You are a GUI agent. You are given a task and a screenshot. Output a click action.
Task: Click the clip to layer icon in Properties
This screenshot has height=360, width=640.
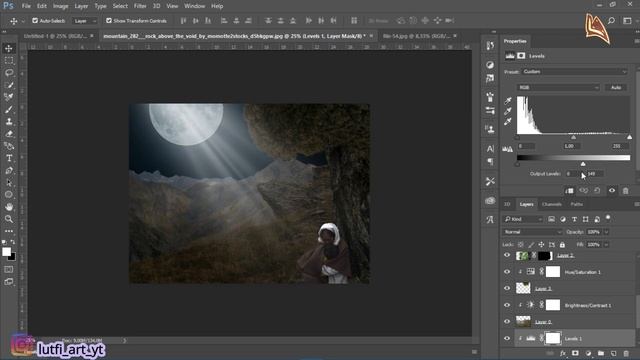569,191
